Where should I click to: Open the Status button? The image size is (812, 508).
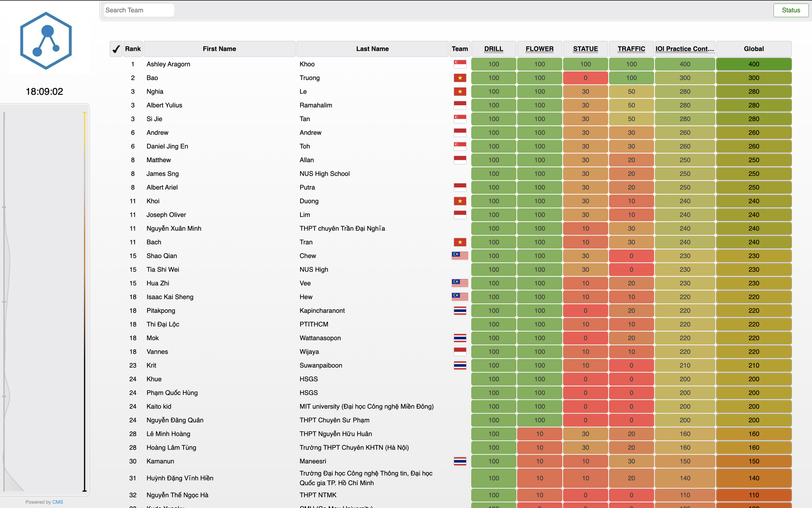791,10
